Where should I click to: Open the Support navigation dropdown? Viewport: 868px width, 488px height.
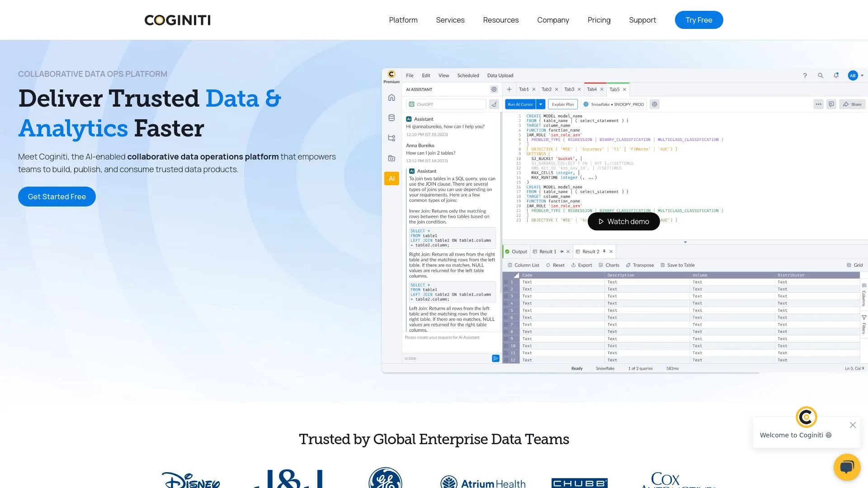[642, 20]
